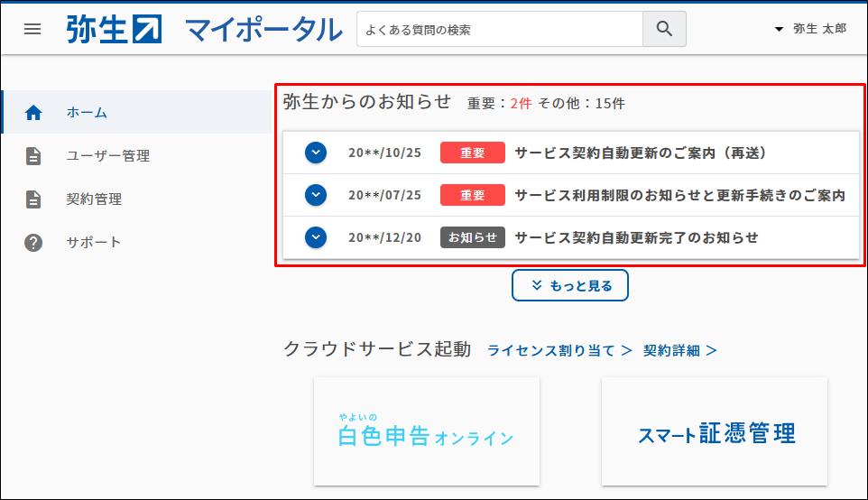Expand the 20**/07/25 notice chevron

(315, 195)
